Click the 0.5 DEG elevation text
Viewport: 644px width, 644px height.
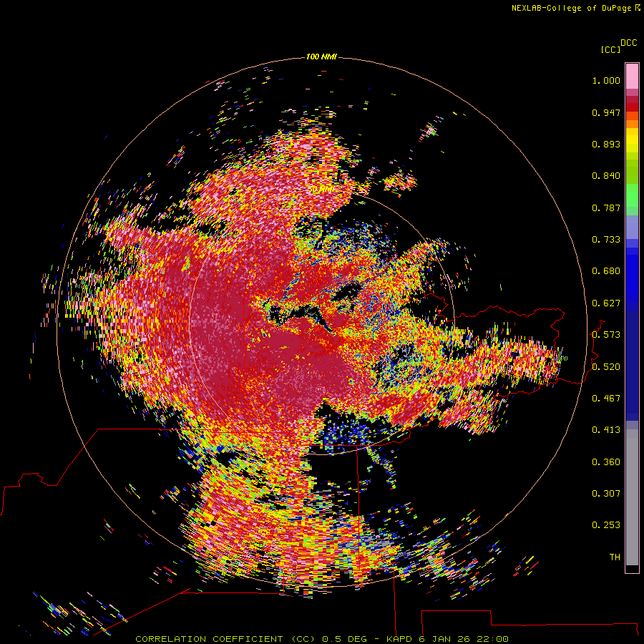pyautogui.click(x=345, y=639)
